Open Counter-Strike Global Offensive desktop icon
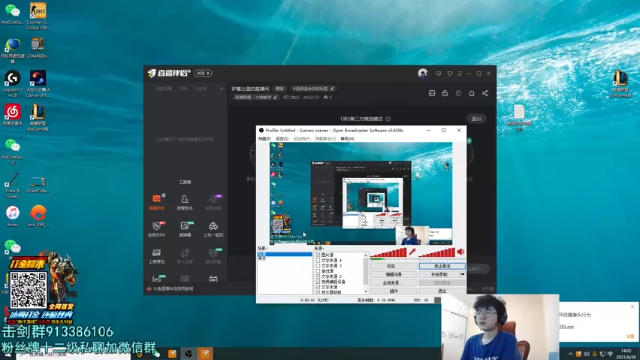 [38, 15]
